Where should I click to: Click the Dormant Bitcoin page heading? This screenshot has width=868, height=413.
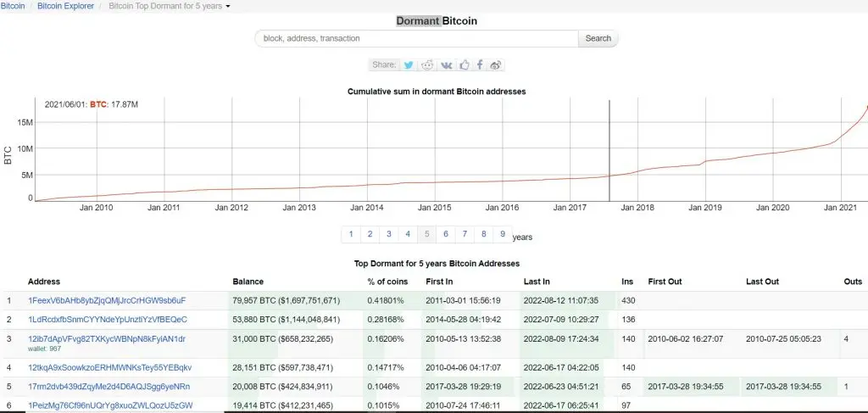[x=437, y=21]
